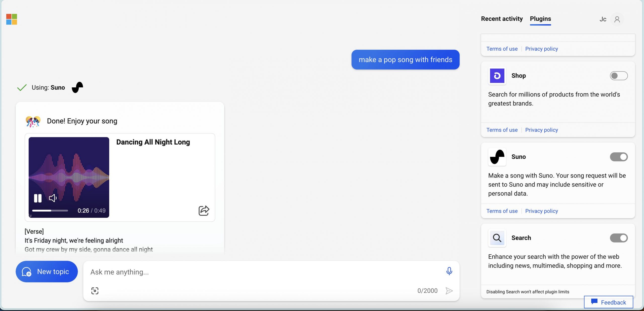Click lyric line 'Got my crew by my side'
The image size is (644, 311).
coord(89,250)
